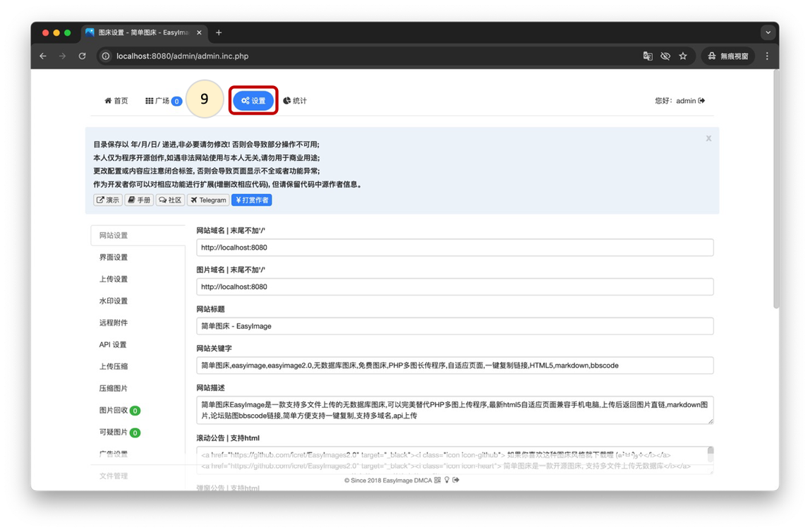Click the logout icon beside admin
Image resolution: width=810 pixels, height=532 pixels.
(701, 101)
